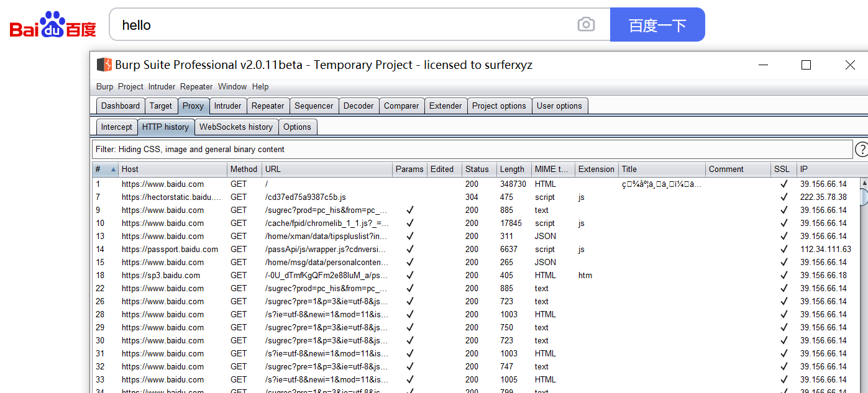This screenshot has width=868, height=393.
Task: Sort by the Length column header
Action: coord(513,169)
